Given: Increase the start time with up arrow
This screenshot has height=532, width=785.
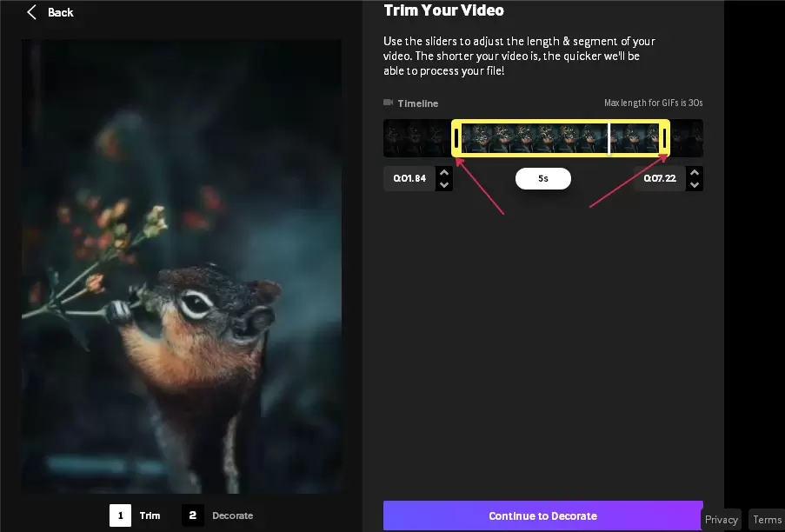Looking at the screenshot, I should point(444,173).
